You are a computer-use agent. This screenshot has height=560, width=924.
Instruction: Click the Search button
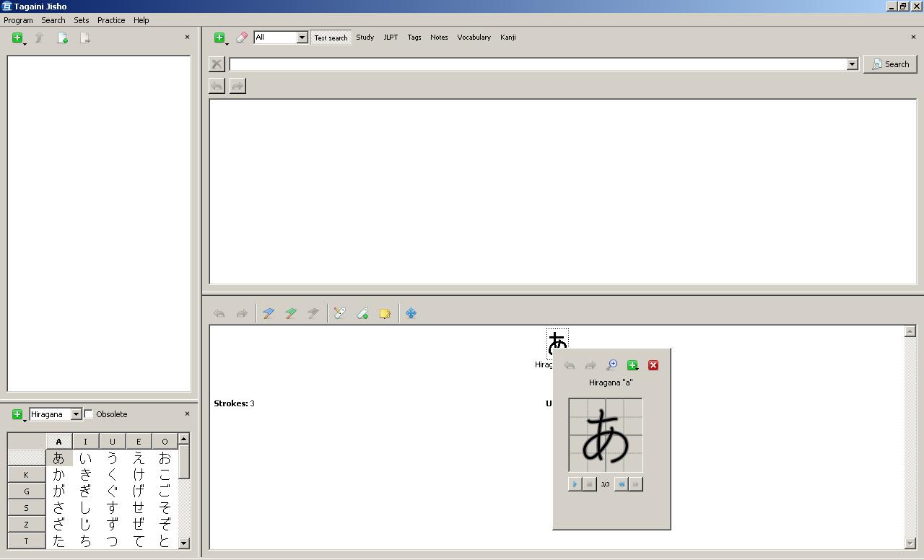(890, 64)
